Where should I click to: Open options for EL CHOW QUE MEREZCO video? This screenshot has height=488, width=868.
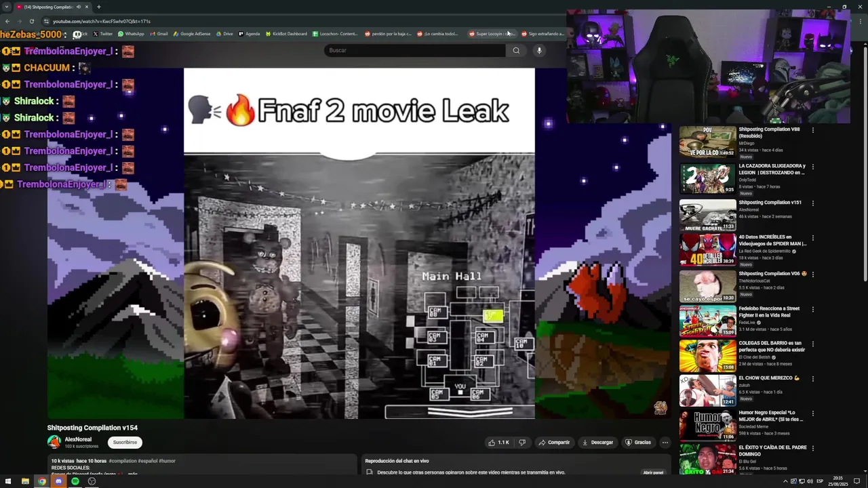click(x=813, y=379)
